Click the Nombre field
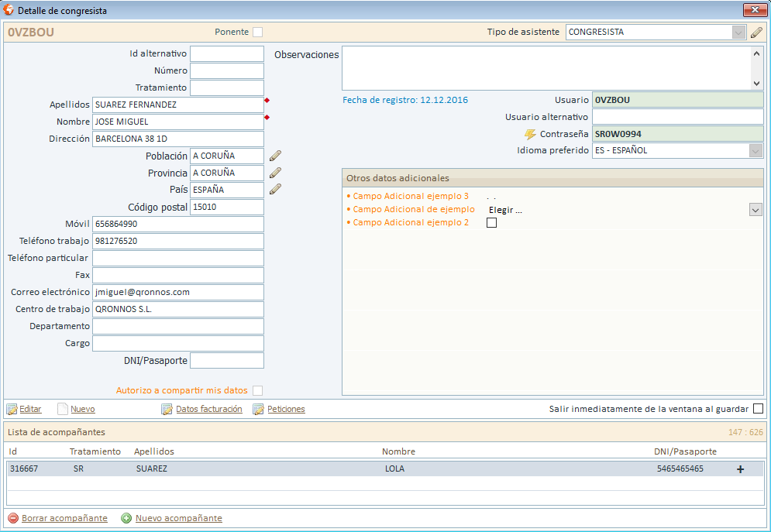The width and height of the screenshot is (771, 532). (x=178, y=122)
